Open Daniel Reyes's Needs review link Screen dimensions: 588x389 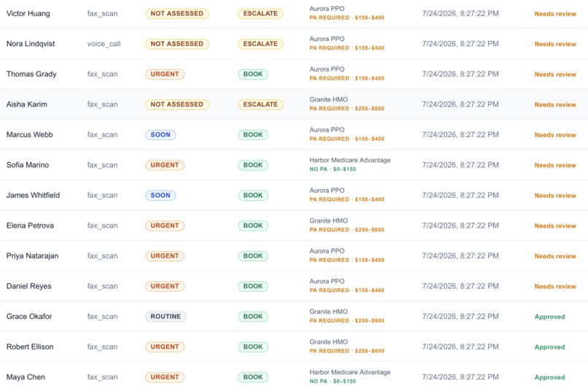(555, 287)
